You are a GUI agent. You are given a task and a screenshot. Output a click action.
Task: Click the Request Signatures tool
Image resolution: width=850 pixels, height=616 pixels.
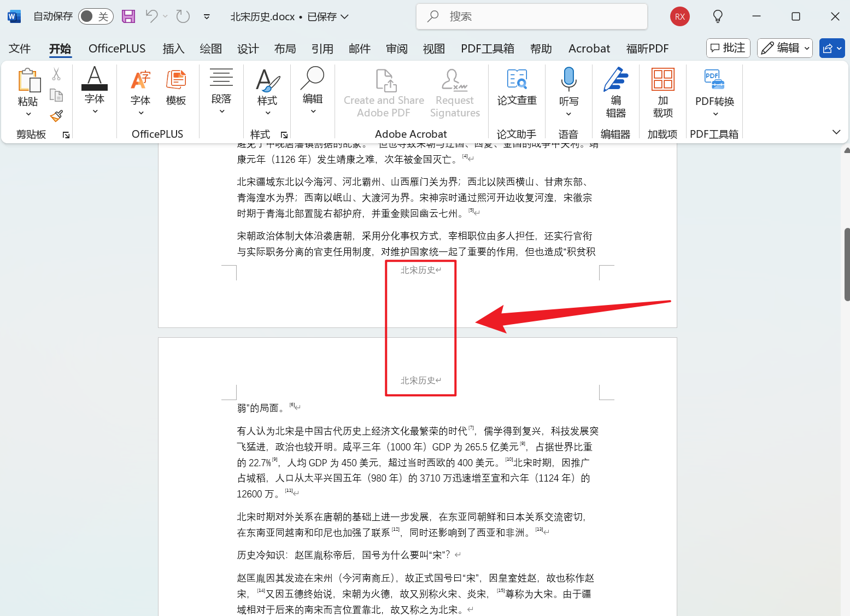click(x=454, y=93)
